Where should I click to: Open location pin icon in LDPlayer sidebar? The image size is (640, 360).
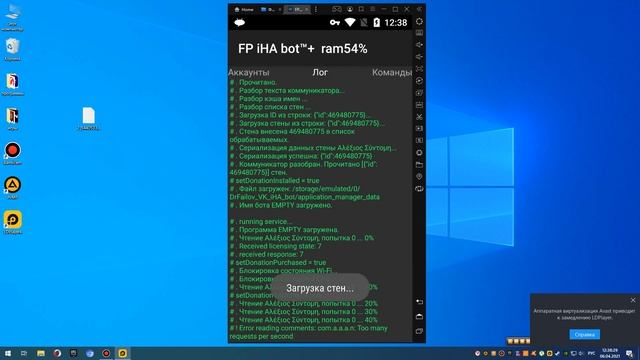pyautogui.click(x=419, y=176)
